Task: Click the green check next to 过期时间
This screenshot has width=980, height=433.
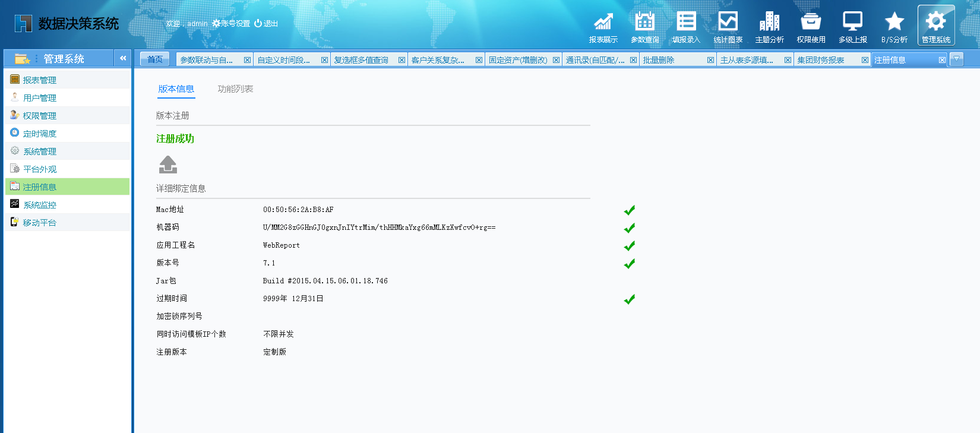Action: [630, 299]
